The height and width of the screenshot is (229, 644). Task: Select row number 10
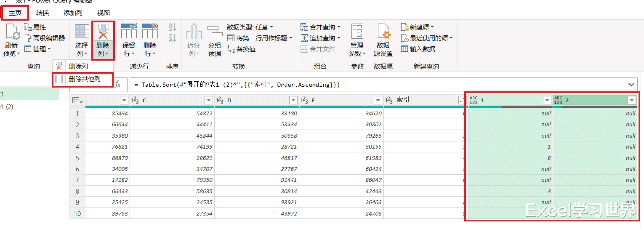[77, 213]
